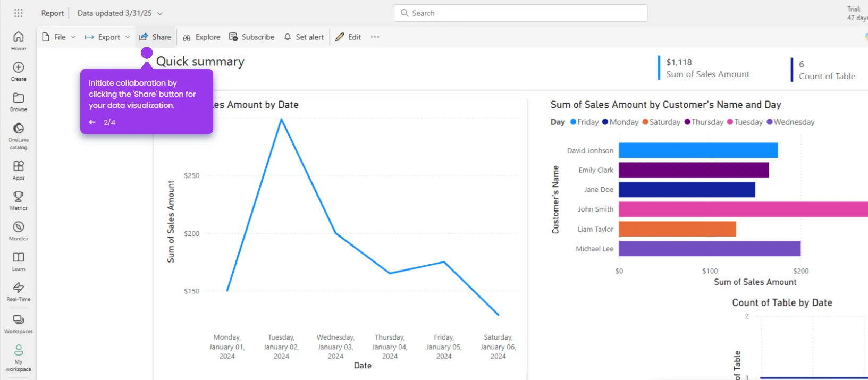Click the Search input field
This screenshot has width=868, height=380.
[x=521, y=13]
